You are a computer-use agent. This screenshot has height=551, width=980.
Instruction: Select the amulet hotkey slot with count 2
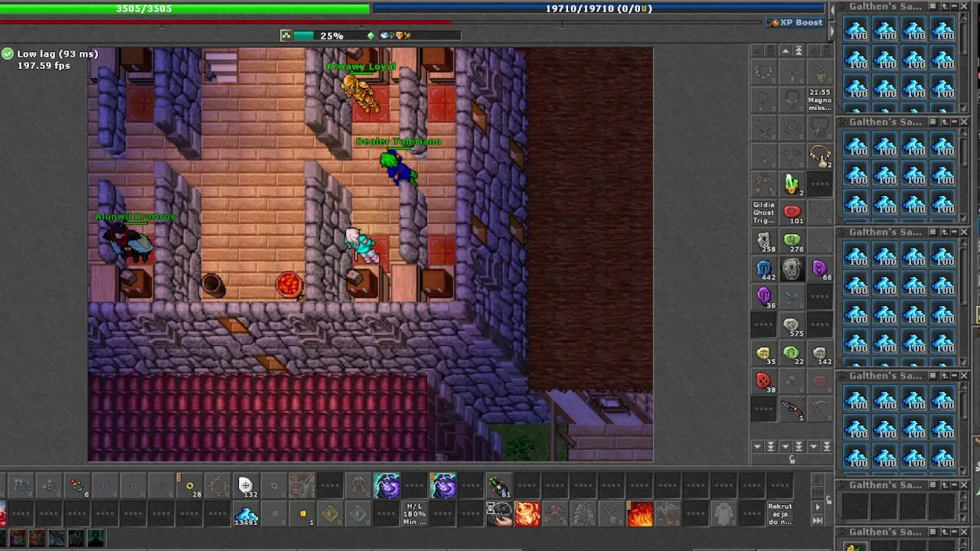820,156
